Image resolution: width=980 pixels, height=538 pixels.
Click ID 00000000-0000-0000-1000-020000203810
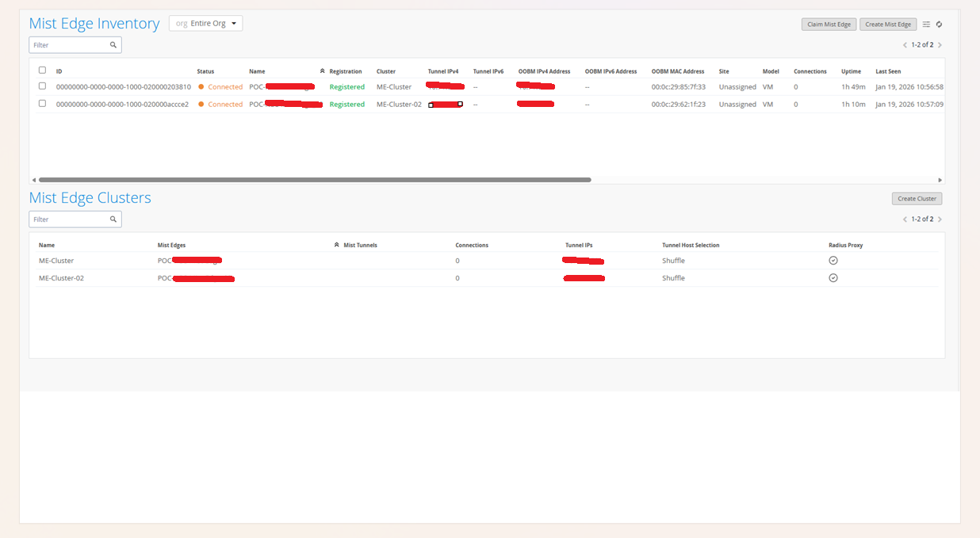tap(124, 87)
